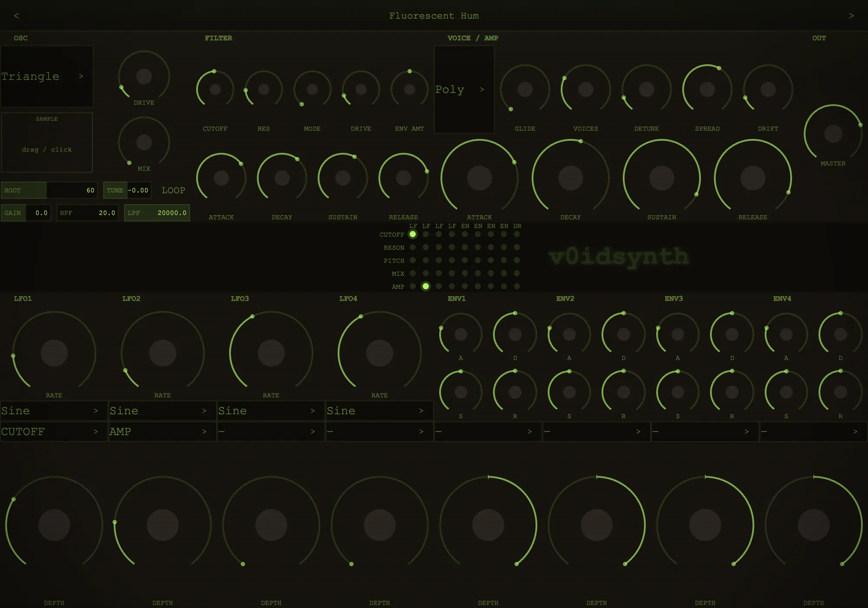Enable AMP row DR column dot
Screen dimensions: 868x608
(x=517, y=286)
